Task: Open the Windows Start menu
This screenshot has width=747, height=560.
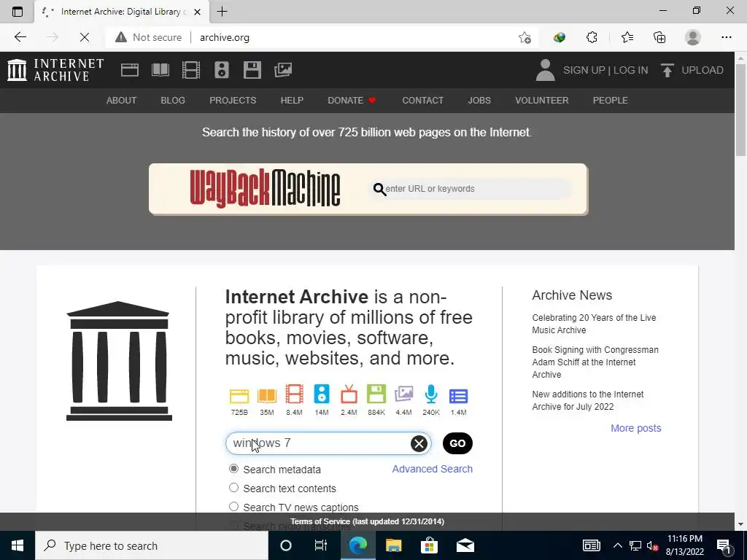Action: point(18,545)
